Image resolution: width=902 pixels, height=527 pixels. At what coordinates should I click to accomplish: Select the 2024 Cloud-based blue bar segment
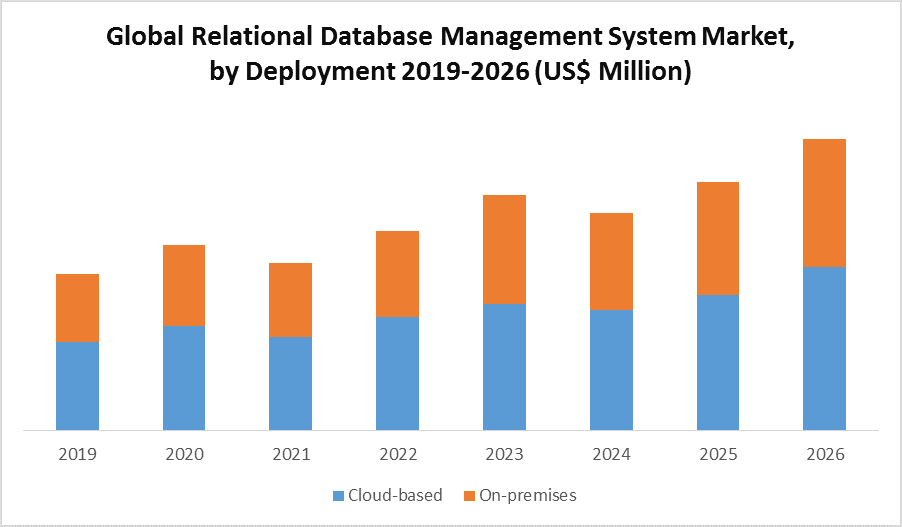pos(611,370)
